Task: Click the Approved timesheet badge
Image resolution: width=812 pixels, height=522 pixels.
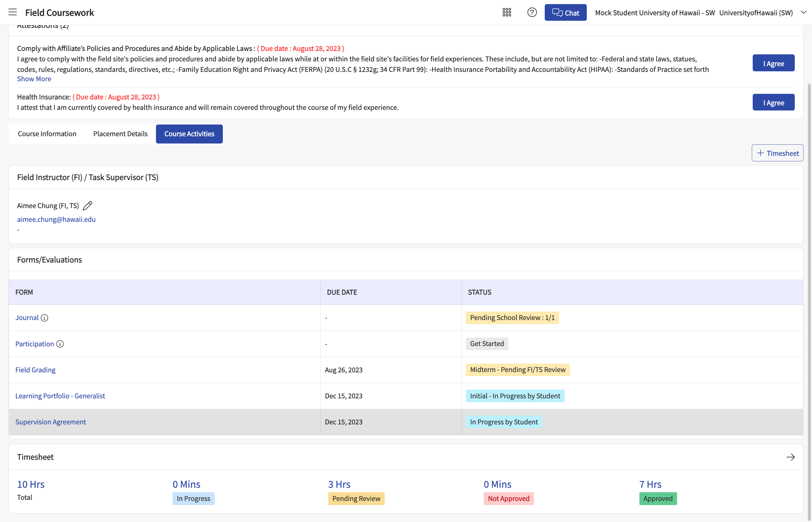Action: (658, 499)
